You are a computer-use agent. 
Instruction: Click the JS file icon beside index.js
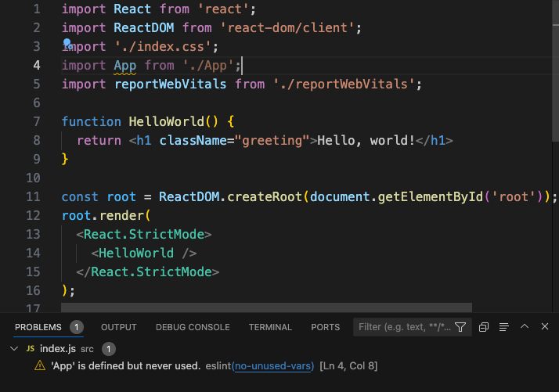(30, 349)
